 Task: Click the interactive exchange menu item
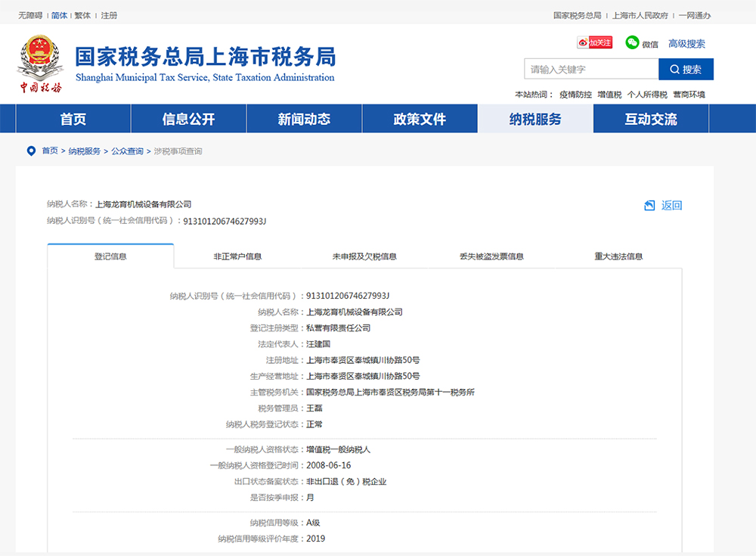[651, 120]
